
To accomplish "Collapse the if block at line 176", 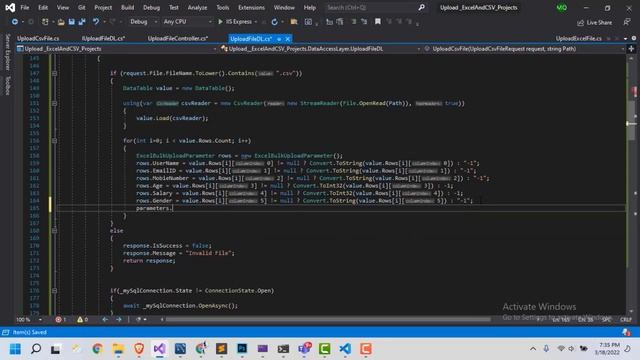I will click(x=54, y=291).
